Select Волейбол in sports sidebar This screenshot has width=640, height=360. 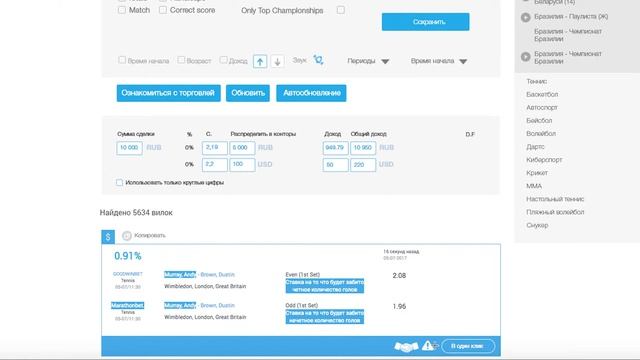(541, 133)
